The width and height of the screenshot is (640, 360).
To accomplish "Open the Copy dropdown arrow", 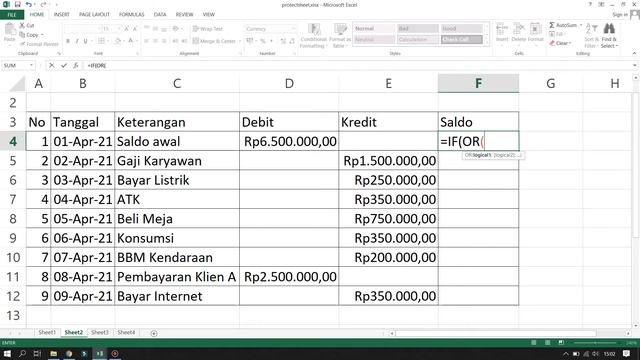I will pos(42,35).
